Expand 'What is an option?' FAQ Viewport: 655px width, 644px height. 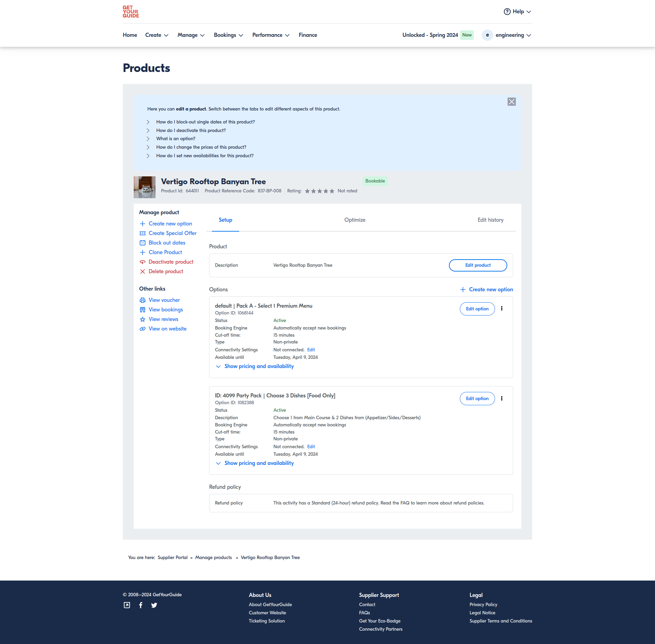coord(176,139)
